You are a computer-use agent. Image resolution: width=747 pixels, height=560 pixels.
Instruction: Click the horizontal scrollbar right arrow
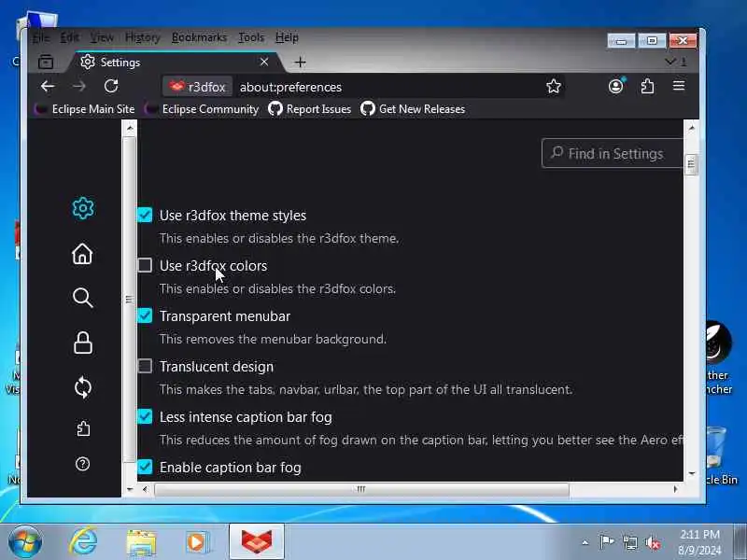coord(675,489)
